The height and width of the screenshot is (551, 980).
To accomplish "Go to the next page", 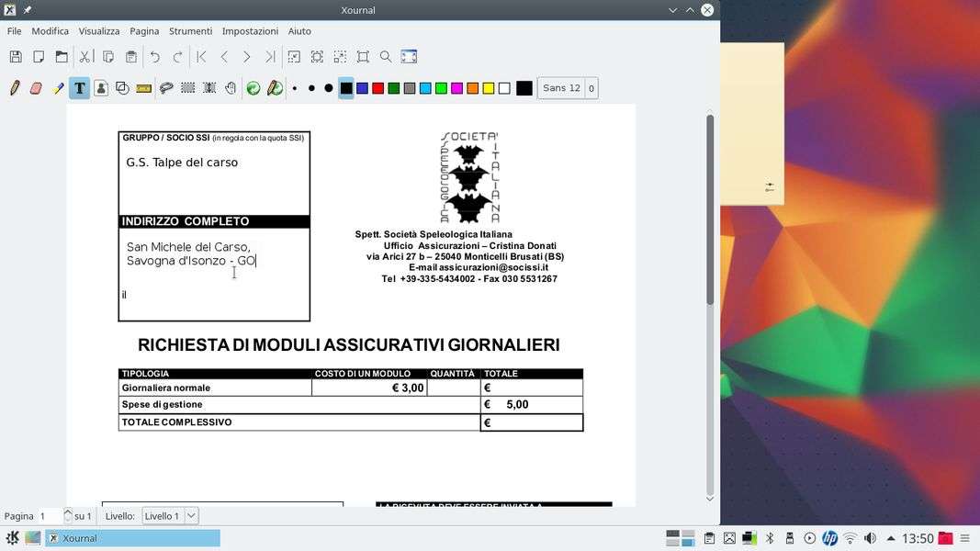I will (x=247, y=57).
